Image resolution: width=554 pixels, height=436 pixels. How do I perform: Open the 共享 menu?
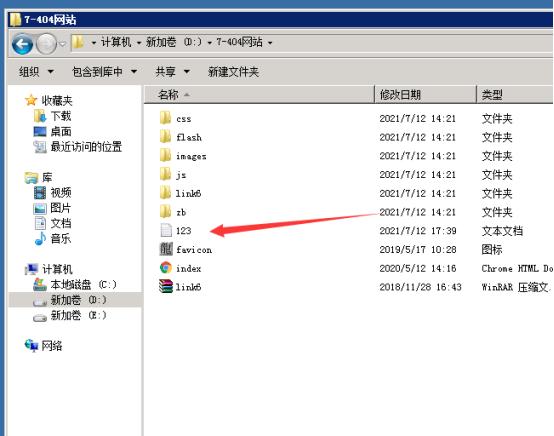click(x=172, y=72)
